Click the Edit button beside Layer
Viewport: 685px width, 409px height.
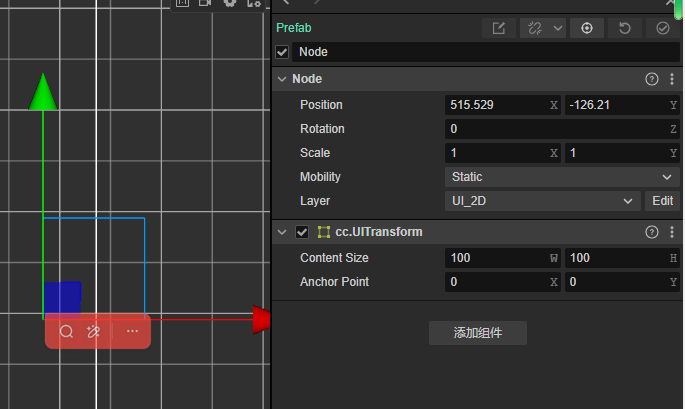coord(662,201)
